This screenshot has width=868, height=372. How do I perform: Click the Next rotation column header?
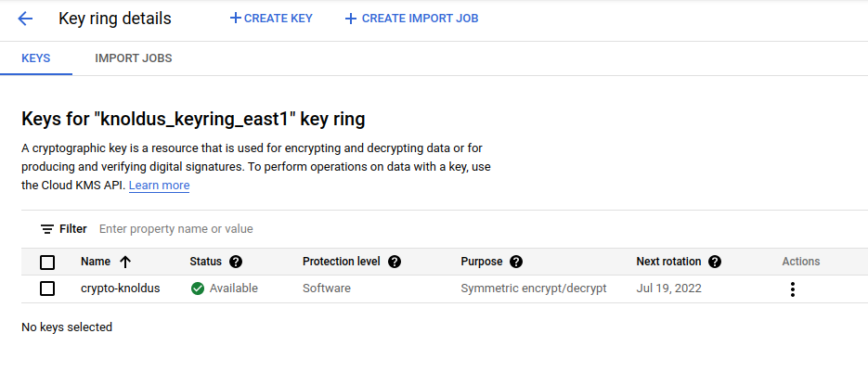pyautogui.click(x=668, y=262)
